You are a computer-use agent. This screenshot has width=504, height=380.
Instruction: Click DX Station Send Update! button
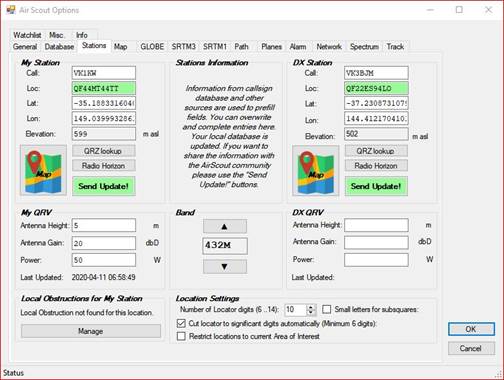point(376,186)
